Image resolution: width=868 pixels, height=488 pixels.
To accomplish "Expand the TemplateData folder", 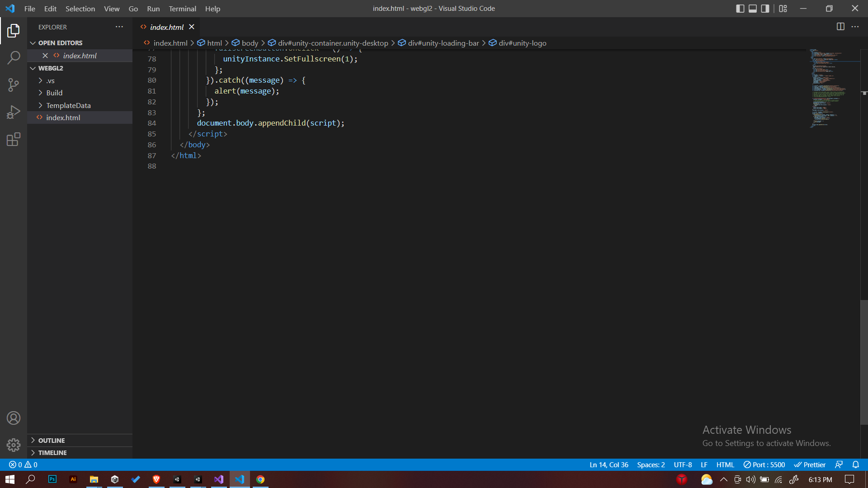I will click(68, 105).
